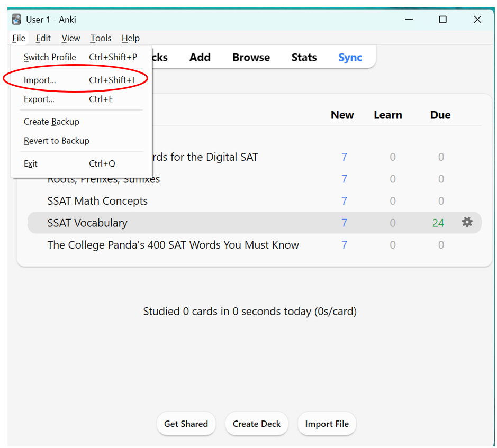Close the Anki window
Image resolution: width=497 pixels, height=448 pixels.
click(x=477, y=20)
